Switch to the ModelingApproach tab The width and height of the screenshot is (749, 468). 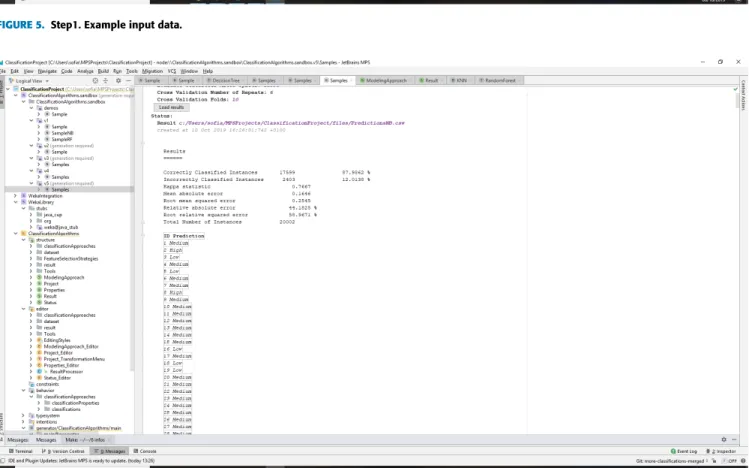384,80
